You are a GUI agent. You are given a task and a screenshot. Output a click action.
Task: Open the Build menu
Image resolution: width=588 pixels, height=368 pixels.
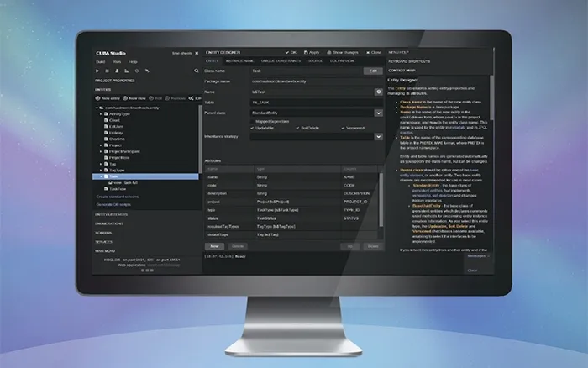[101, 62]
